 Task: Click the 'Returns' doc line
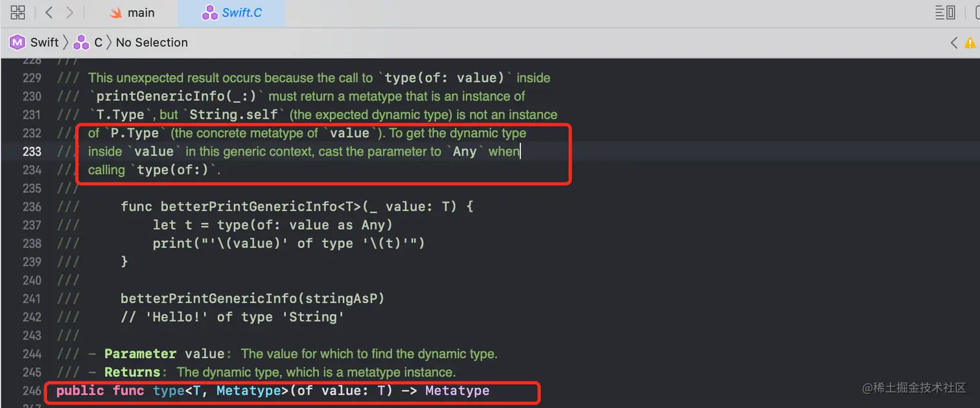pos(272,372)
